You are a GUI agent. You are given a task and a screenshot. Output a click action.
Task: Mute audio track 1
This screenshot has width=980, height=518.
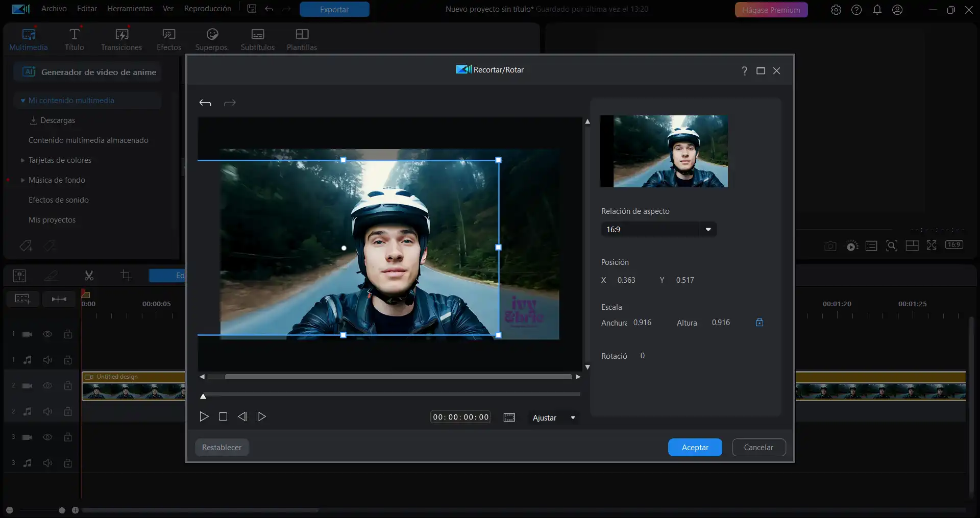(47, 360)
